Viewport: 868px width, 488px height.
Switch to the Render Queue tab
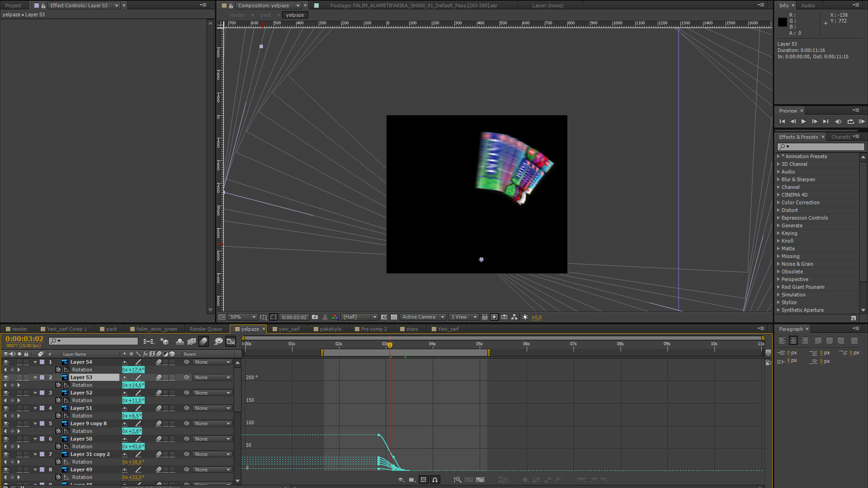206,329
